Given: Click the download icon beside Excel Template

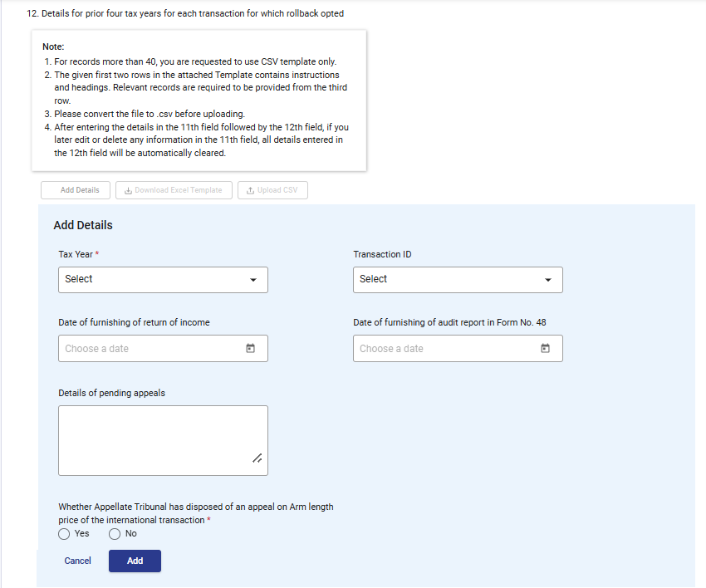Looking at the screenshot, I should point(128,190).
